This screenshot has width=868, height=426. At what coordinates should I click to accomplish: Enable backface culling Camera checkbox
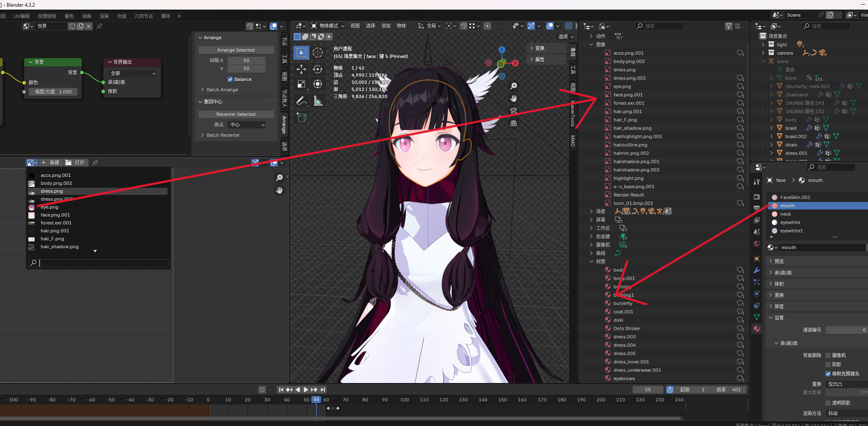pyautogui.click(x=828, y=355)
